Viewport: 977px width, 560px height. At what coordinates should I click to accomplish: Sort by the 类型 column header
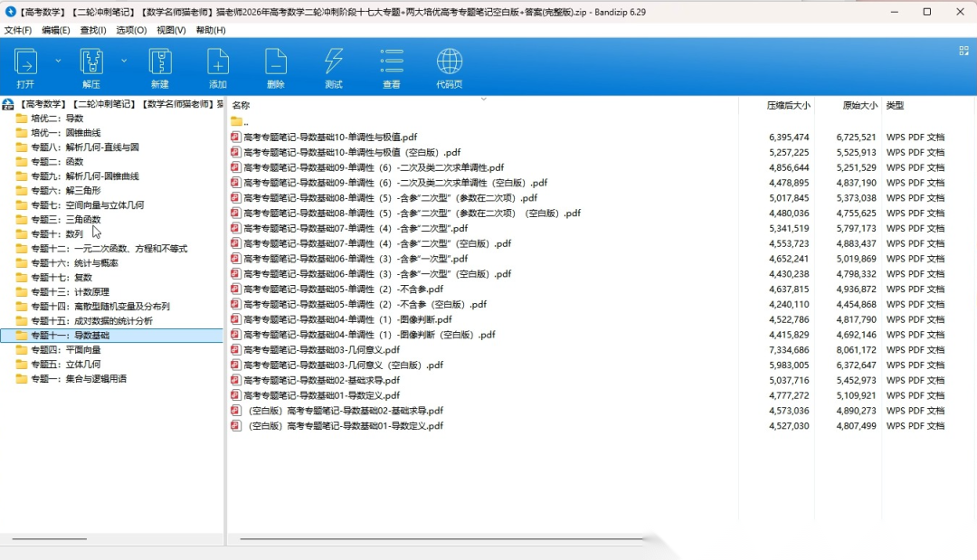pyautogui.click(x=895, y=106)
